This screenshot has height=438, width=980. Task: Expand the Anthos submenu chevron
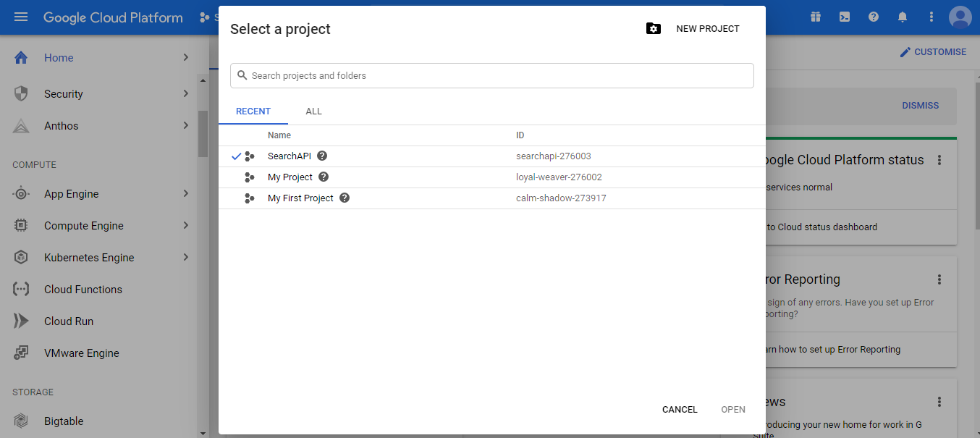186,125
